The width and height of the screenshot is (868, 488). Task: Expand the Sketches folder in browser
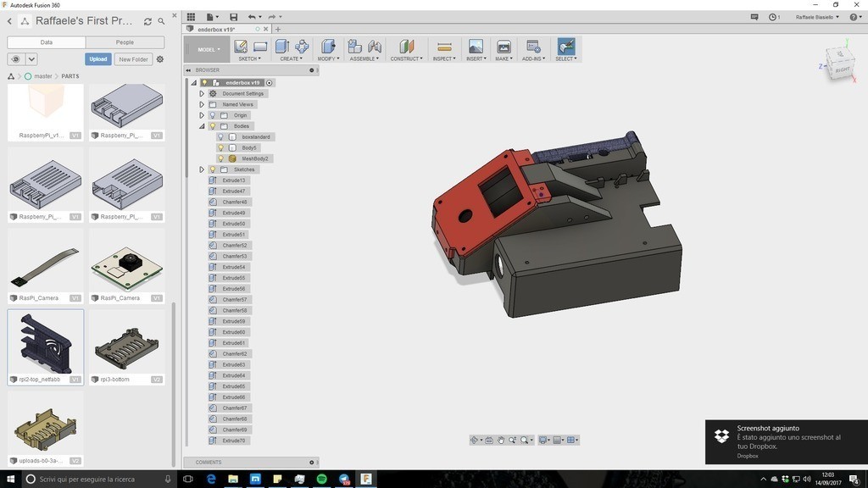pyautogui.click(x=202, y=169)
